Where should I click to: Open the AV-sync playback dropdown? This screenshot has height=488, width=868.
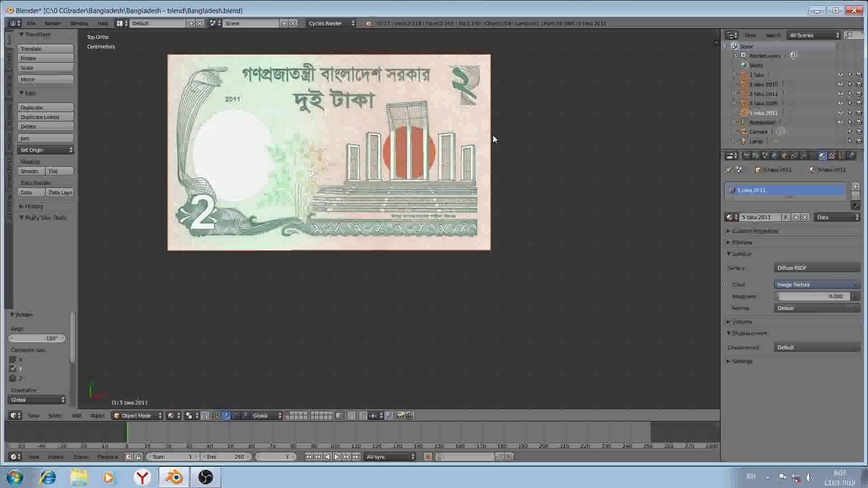[x=390, y=457]
